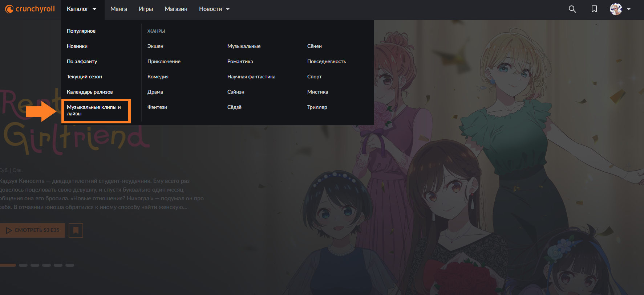This screenshot has height=295, width=644.
Task: Open the Романтика genre
Action: coord(240,61)
